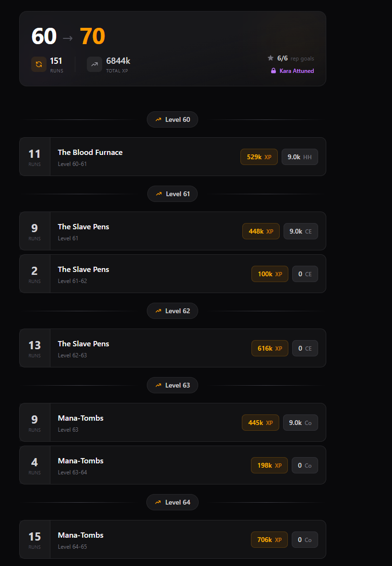Viewport: 392px width, 566px height.
Task: Click the arrow icon in Level 62 divider
Action: click(158, 311)
